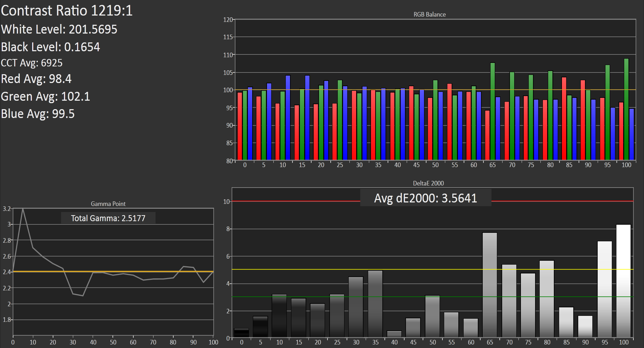Click the RGB Balance chart title
Image resolution: width=644 pixels, height=348 pixels.
click(x=430, y=14)
